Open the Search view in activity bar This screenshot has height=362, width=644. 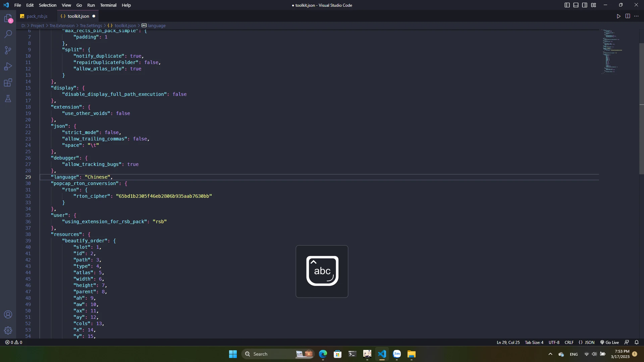click(8, 34)
